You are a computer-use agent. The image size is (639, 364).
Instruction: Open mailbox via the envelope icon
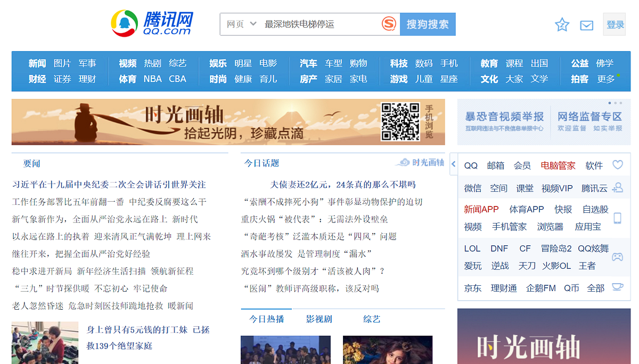click(x=586, y=26)
